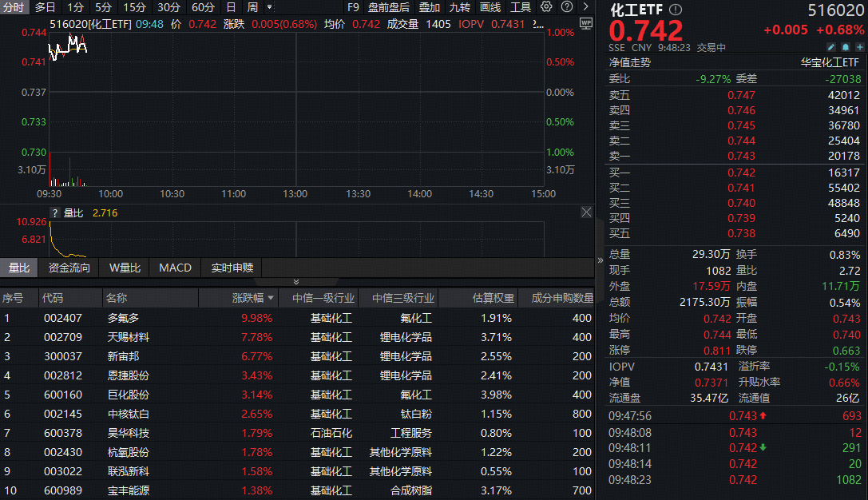Open the settings gear icon
This screenshot has height=500, width=868.
click(546, 7)
